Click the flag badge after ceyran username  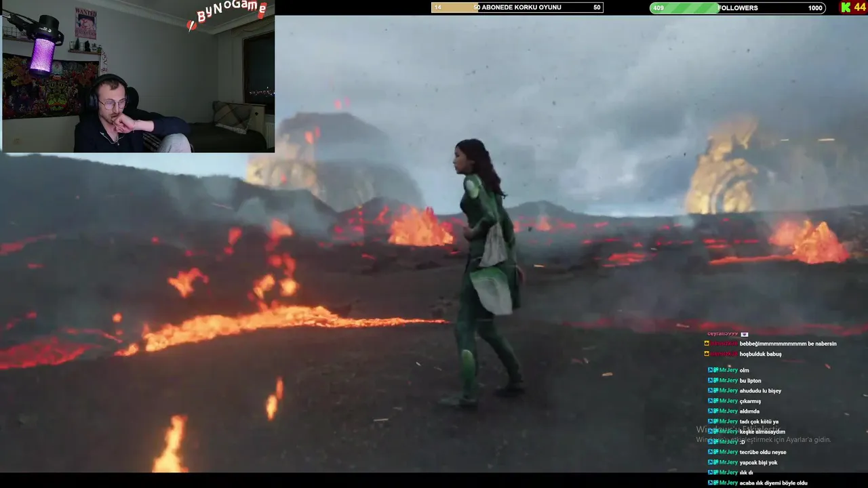tap(745, 333)
